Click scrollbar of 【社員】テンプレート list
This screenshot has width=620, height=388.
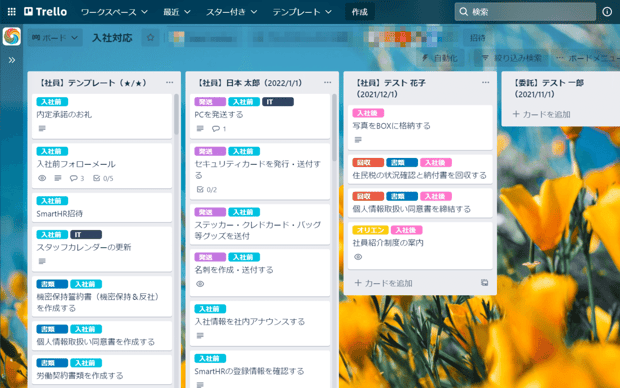(x=176, y=114)
